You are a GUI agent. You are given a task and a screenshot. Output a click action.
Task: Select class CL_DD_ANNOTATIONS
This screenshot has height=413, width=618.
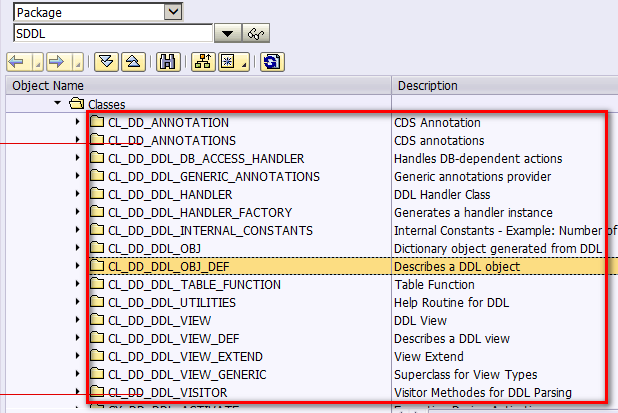(x=172, y=141)
